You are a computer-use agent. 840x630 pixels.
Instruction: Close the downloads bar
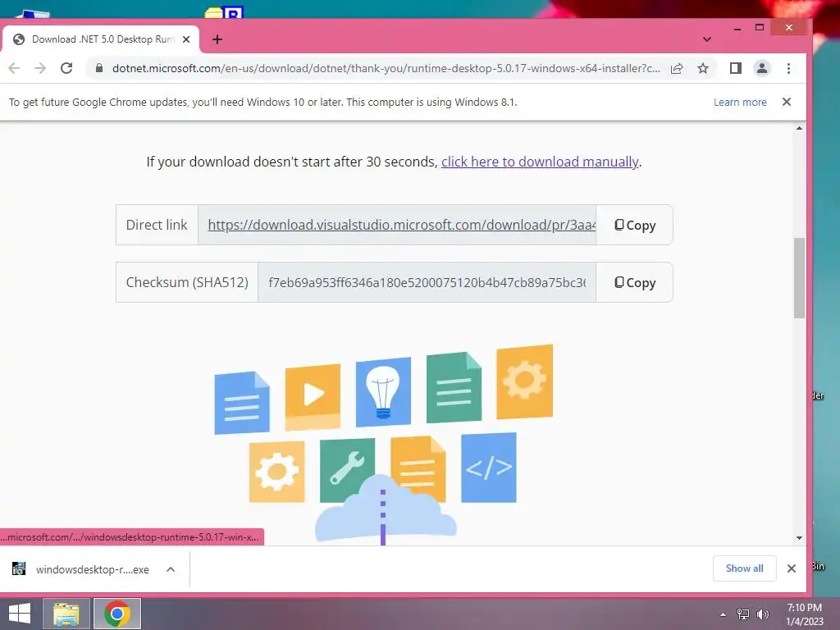click(792, 568)
